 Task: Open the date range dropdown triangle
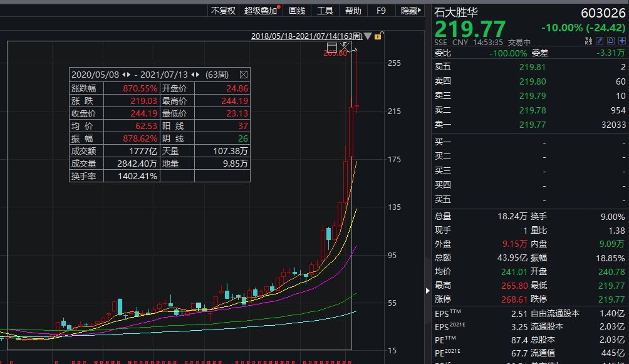point(368,36)
